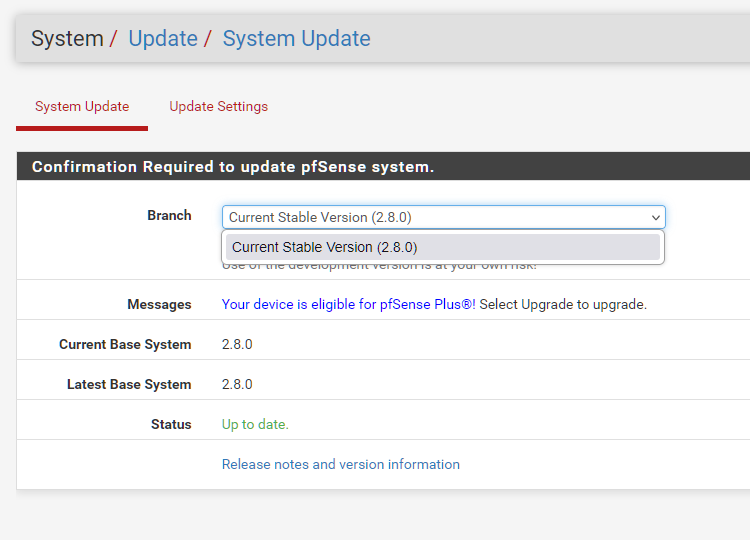The image size is (750, 540).
Task: Click the System breadcrumb text
Action: coord(67,38)
